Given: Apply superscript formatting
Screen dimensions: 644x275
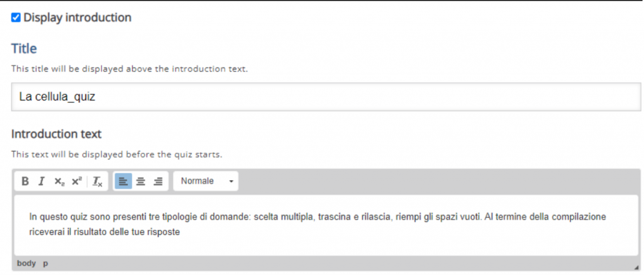Looking at the screenshot, I should 77,181.
